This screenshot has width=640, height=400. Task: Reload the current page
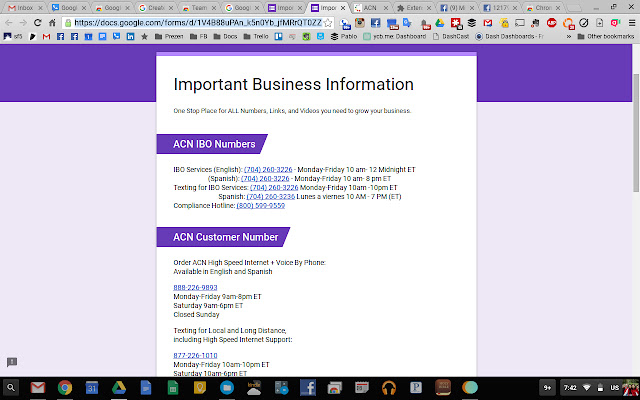(x=38, y=23)
